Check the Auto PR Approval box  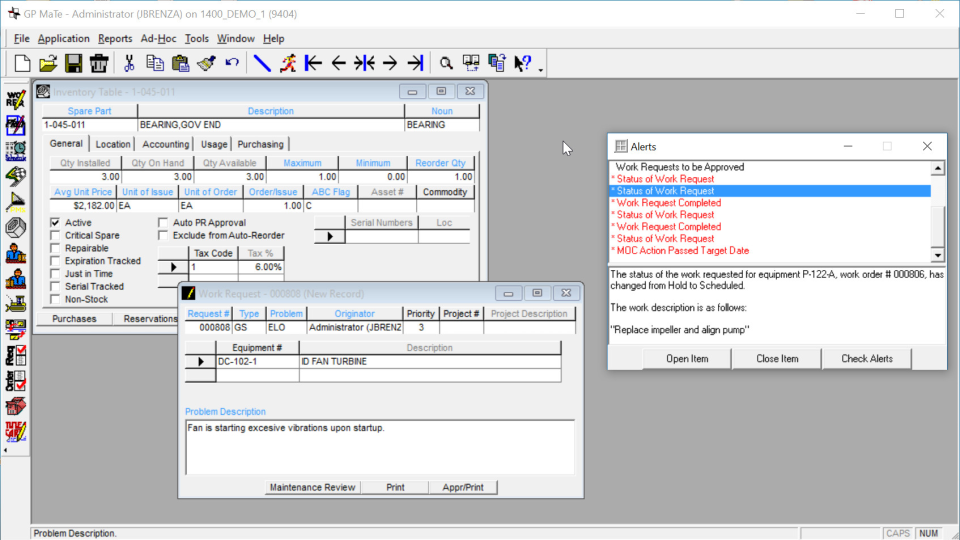click(164, 223)
